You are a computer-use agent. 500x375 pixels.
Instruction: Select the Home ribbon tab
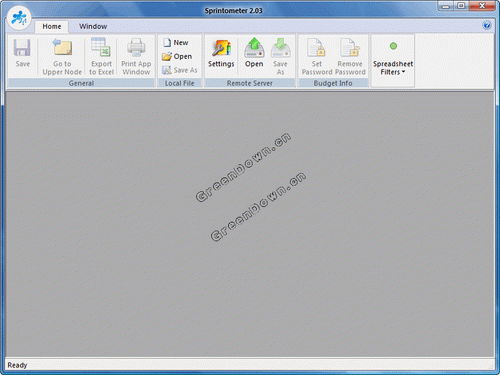coord(52,26)
